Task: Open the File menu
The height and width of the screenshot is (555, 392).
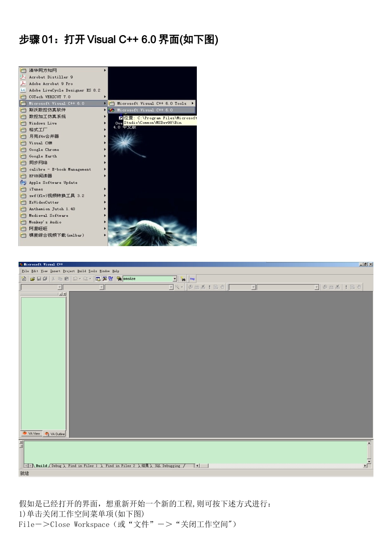Action: pyautogui.click(x=25, y=271)
